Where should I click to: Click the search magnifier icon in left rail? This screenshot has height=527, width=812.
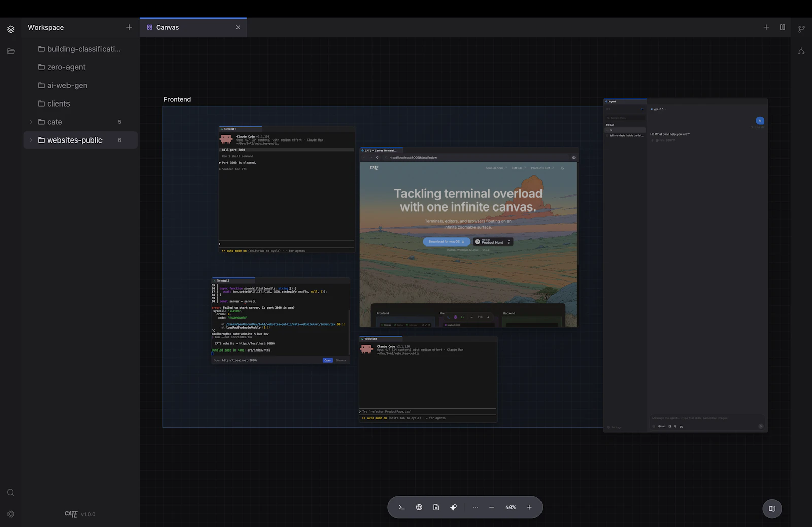pyautogui.click(x=11, y=493)
